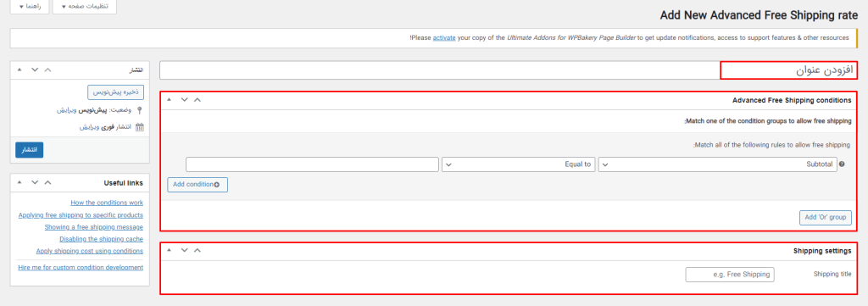Click the blue انتشار publish button
Screen dimensions: 868x306
point(30,150)
